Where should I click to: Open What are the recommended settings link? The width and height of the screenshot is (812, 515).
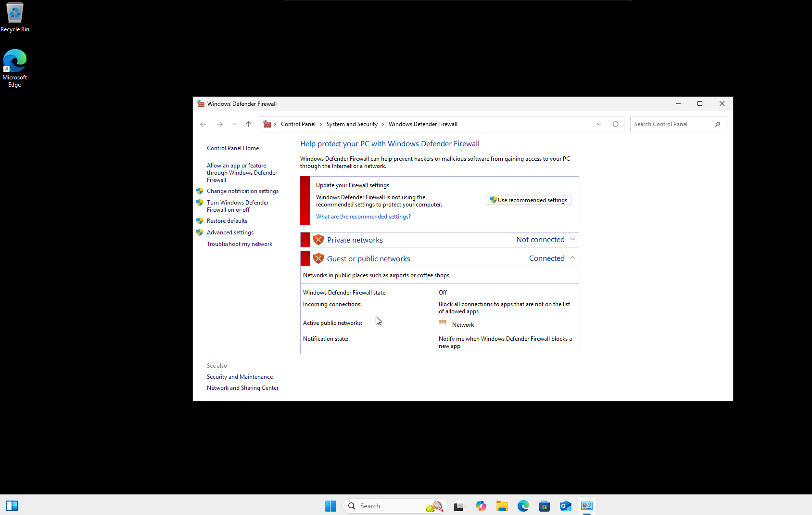363,217
